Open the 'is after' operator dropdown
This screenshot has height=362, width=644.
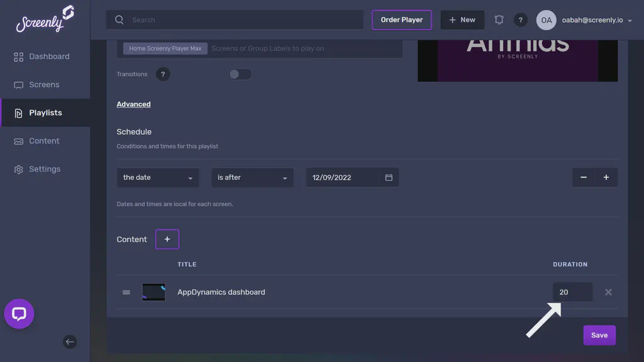click(252, 177)
